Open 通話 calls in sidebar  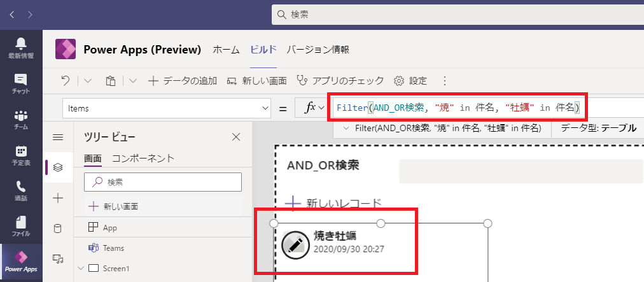click(x=21, y=190)
